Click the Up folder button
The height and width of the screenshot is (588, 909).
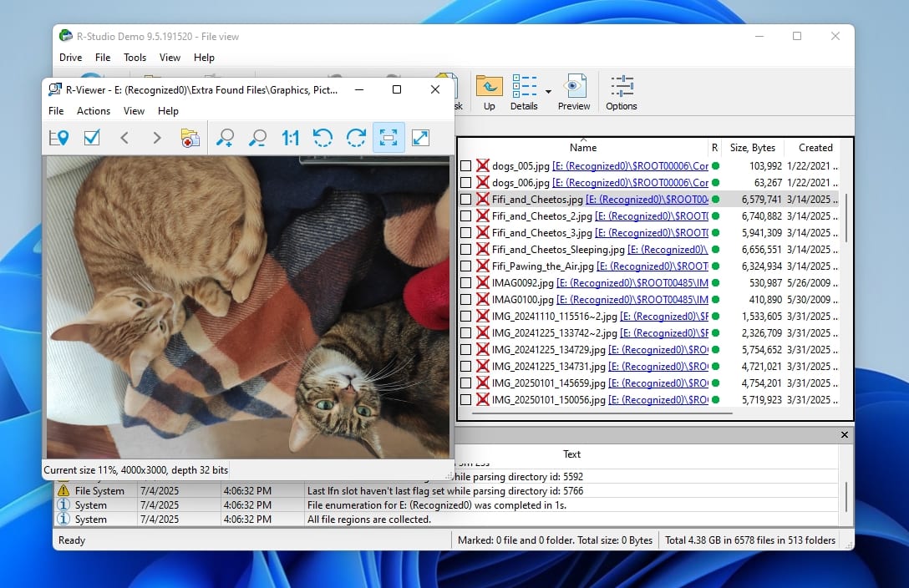click(490, 92)
